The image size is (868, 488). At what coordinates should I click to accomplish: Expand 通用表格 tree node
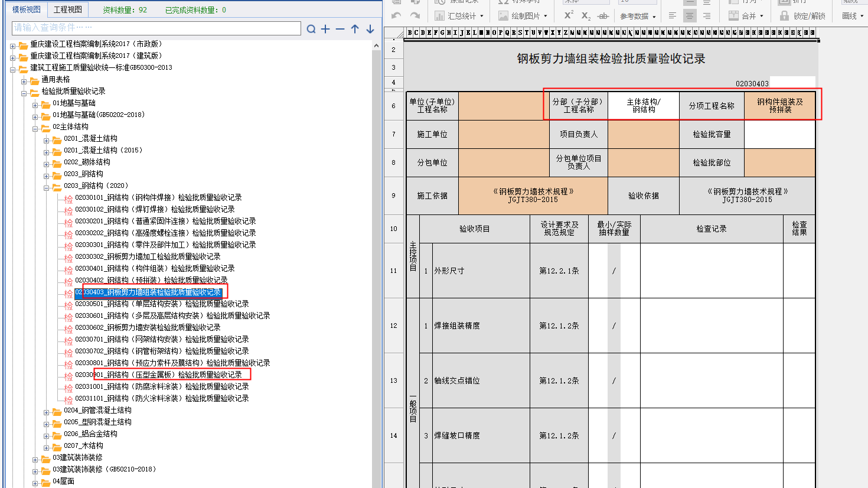[x=24, y=81]
